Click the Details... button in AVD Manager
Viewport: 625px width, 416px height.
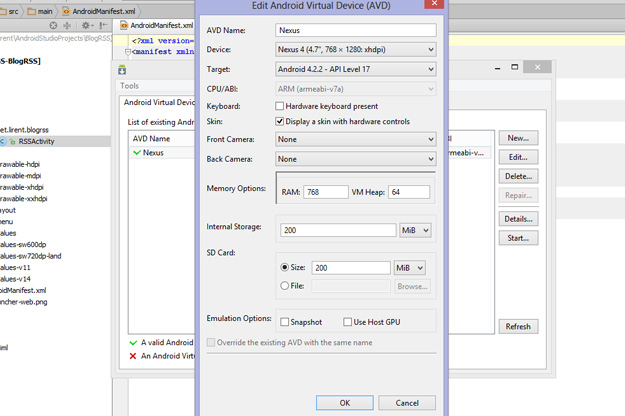point(518,219)
